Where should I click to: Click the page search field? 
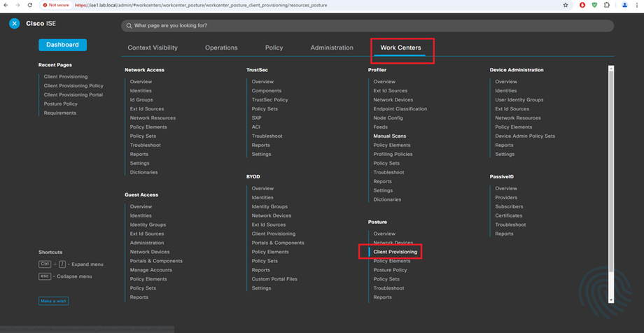[367, 26]
